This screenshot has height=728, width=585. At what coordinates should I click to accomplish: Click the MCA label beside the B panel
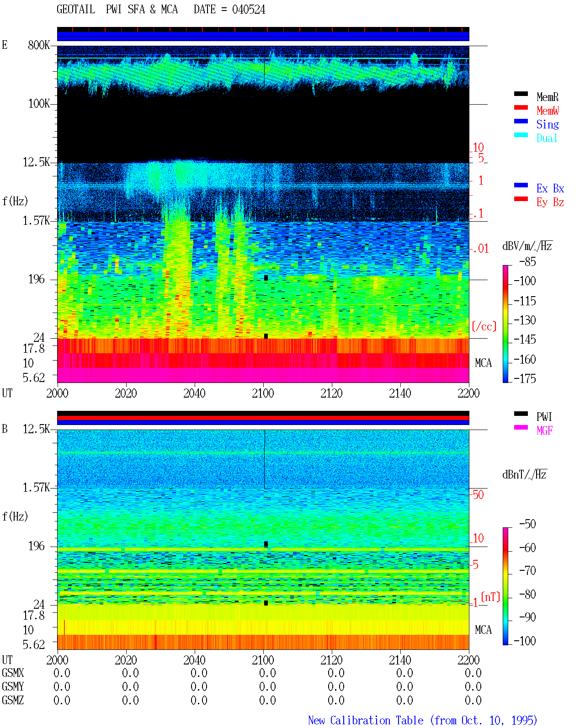tap(483, 630)
